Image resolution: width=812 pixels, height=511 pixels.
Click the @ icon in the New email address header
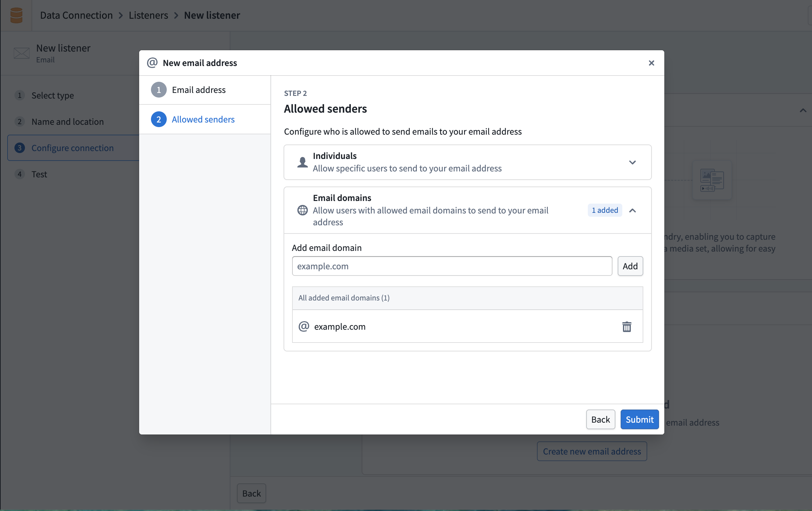point(152,63)
